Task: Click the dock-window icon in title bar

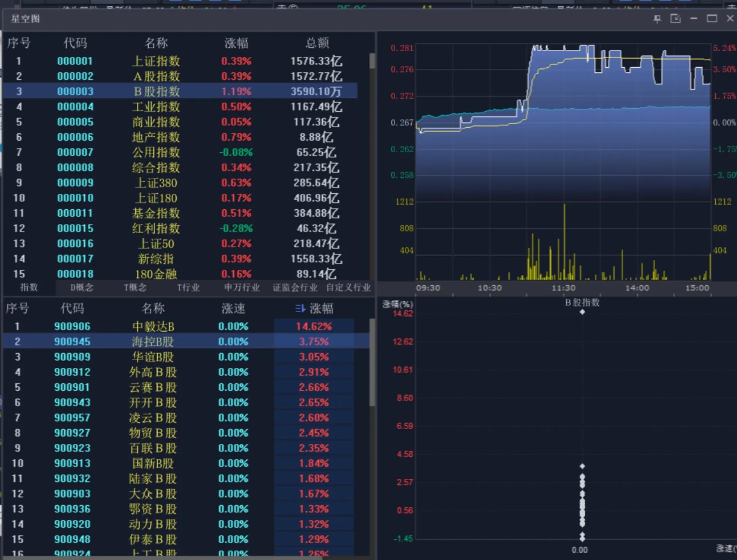Action: [x=675, y=19]
